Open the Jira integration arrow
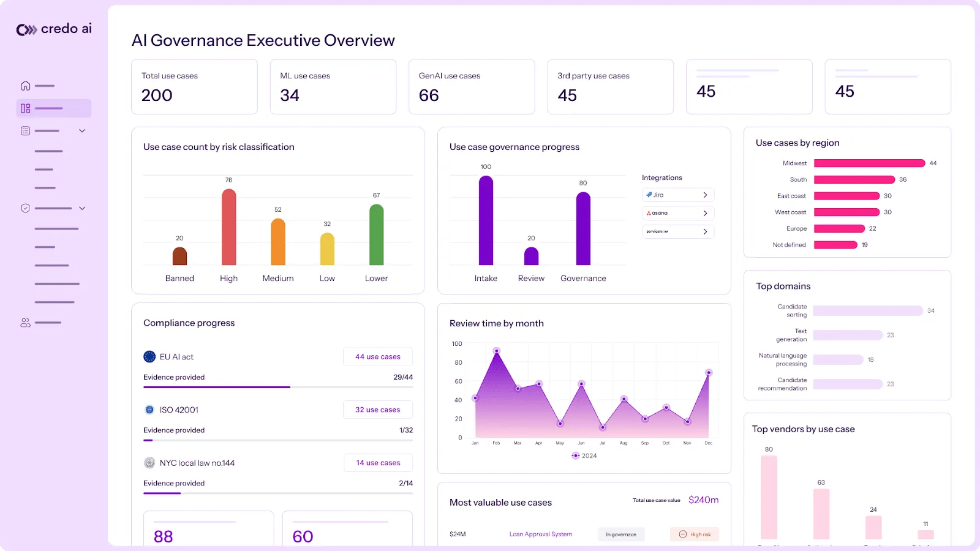Image resolution: width=980 pixels, height=551 pixels. 705,195
